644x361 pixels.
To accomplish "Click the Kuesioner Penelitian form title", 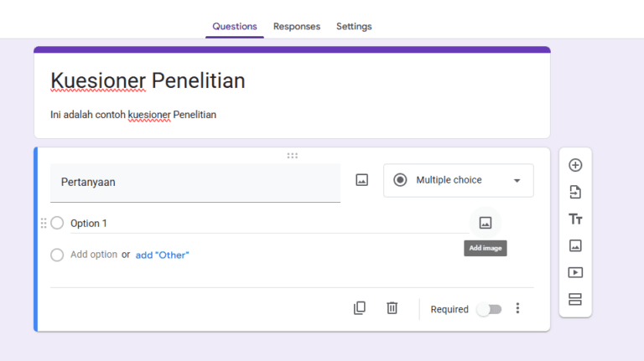I will pos(148,80).
